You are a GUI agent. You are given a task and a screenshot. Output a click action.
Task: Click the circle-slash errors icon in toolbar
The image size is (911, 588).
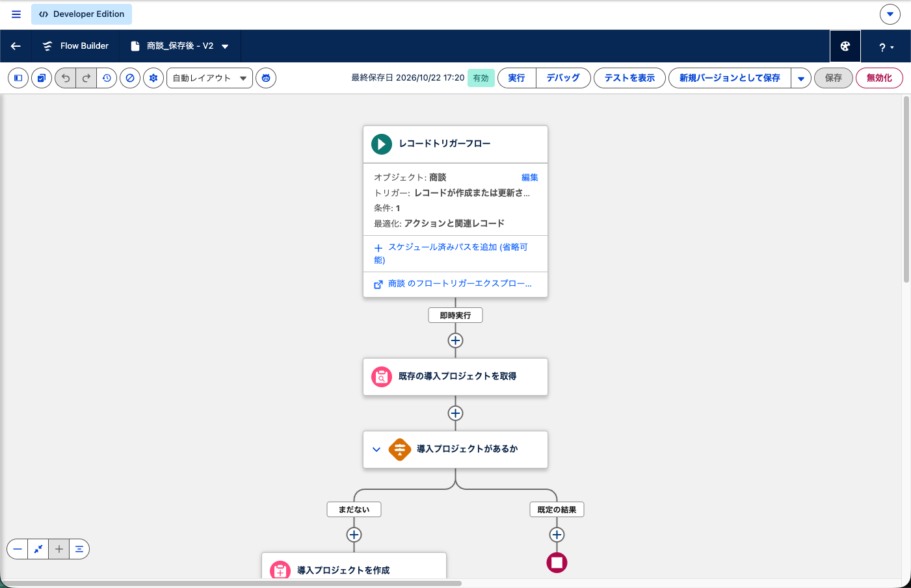click(130, 78)
